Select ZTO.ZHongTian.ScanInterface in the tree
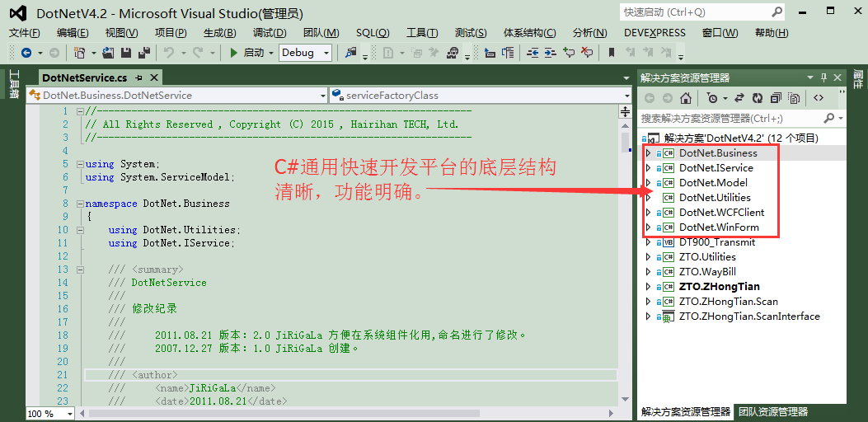Screen dimensions: 868x422 click(749, 316)
